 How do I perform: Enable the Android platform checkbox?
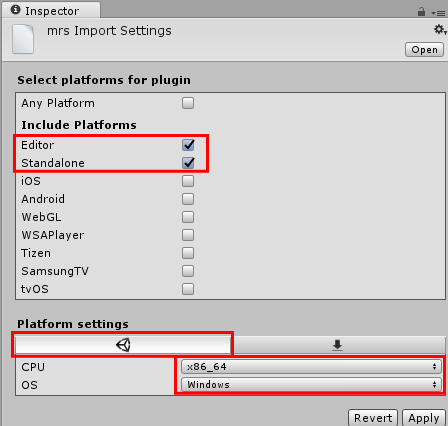pyautogui.click(x=188, y=199)
